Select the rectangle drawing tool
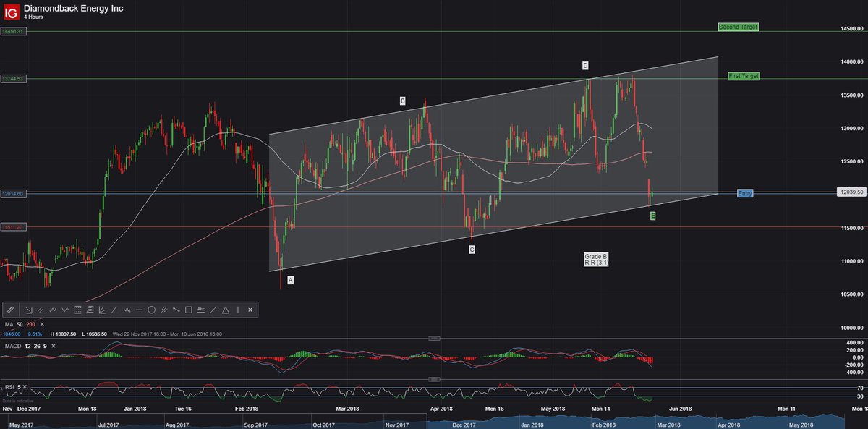 tap(188, 310)
